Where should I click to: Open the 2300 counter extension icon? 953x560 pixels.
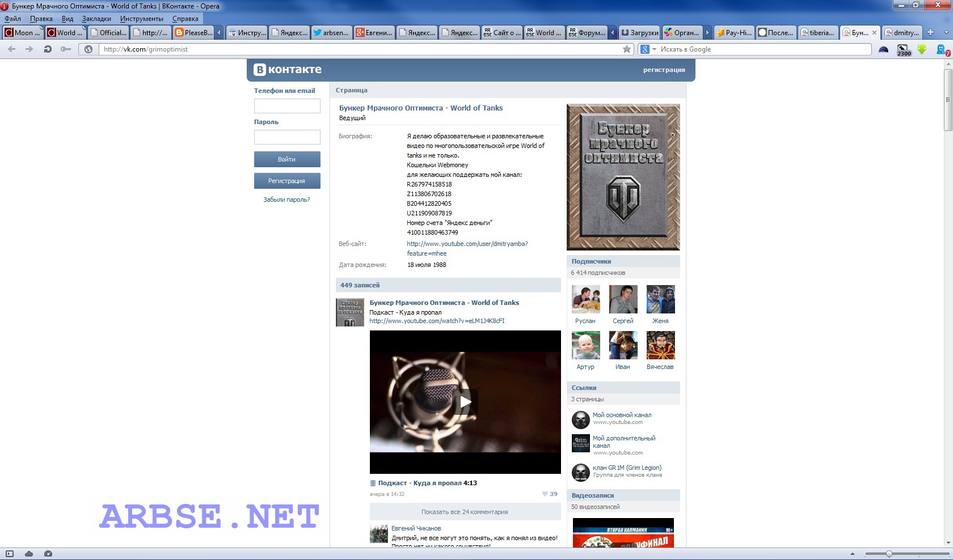904,50
